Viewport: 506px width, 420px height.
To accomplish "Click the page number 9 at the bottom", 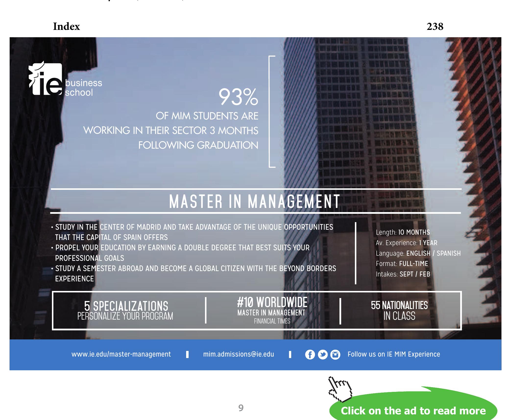I will tap(241, 408).
